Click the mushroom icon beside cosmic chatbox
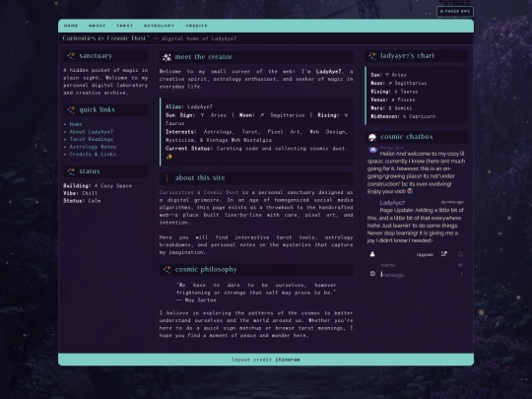 pos(372,137)
